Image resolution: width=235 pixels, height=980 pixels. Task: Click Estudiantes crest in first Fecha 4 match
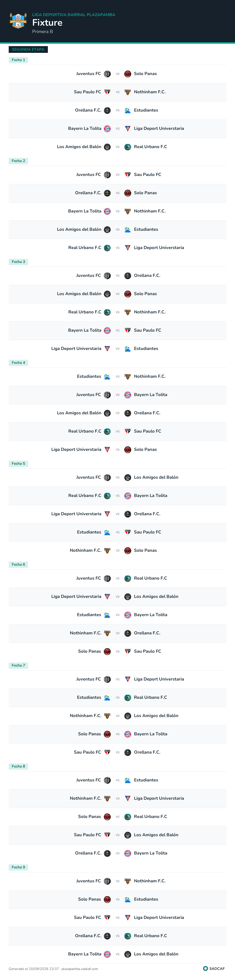(x=107, y=377)
